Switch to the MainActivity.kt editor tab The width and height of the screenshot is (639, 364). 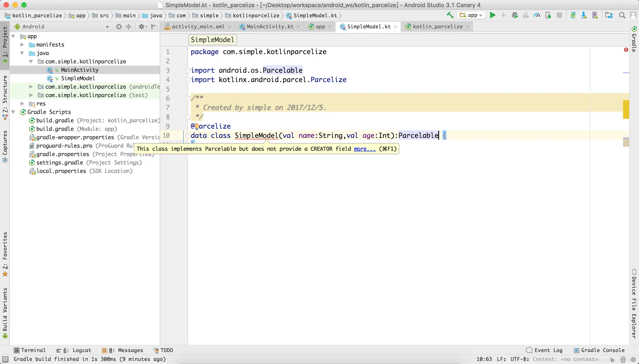[x=270, y=27]
